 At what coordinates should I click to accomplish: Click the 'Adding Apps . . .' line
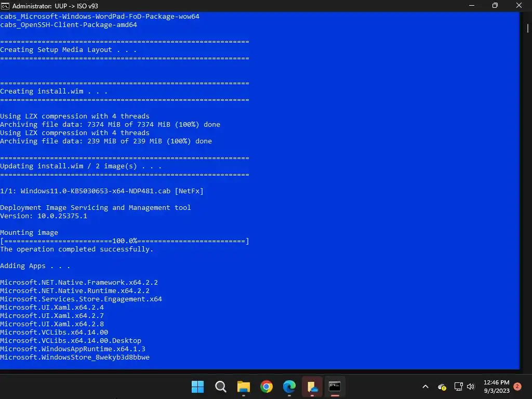tap(35, 266)
